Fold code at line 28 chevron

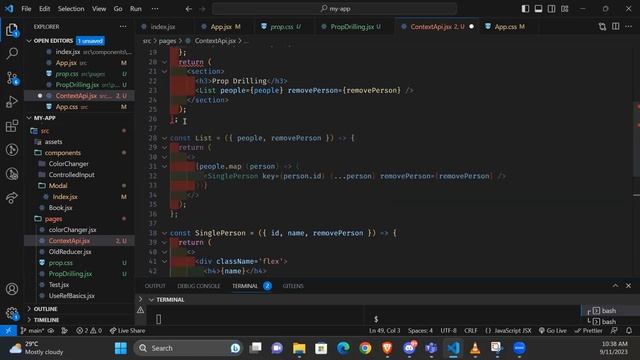[x=164, y=138]
